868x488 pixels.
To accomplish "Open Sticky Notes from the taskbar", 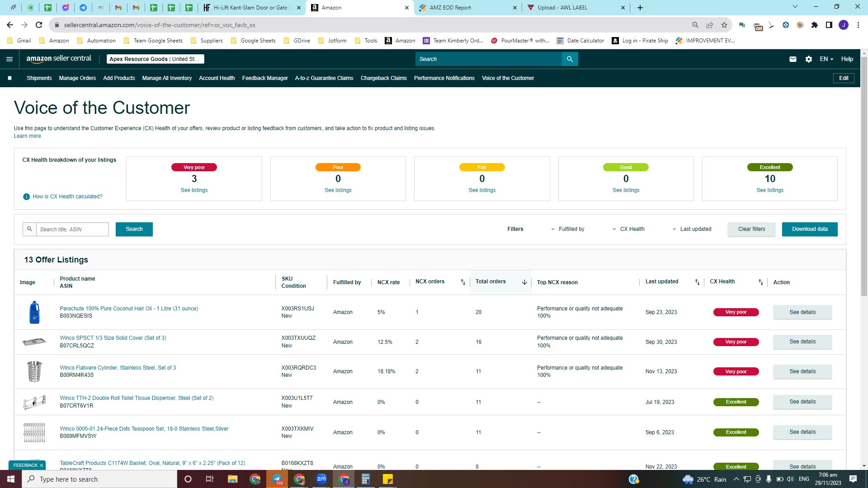I will (x=388, y=479).
